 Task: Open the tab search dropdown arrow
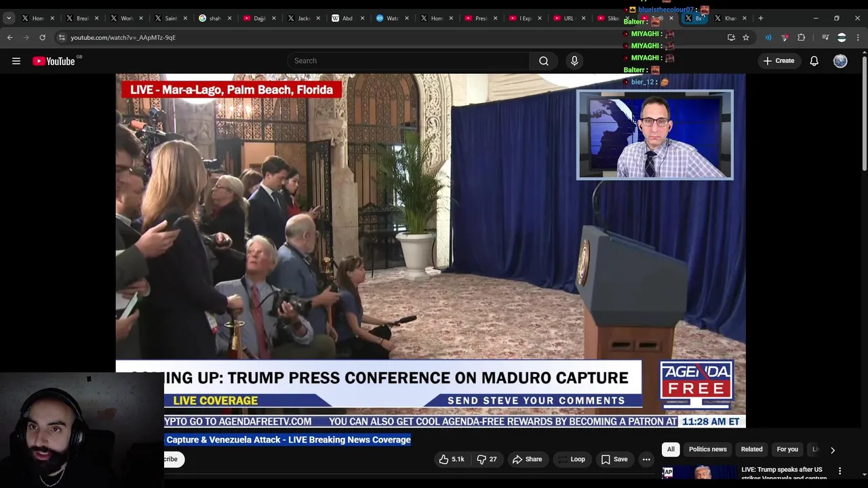click(9, 18)
